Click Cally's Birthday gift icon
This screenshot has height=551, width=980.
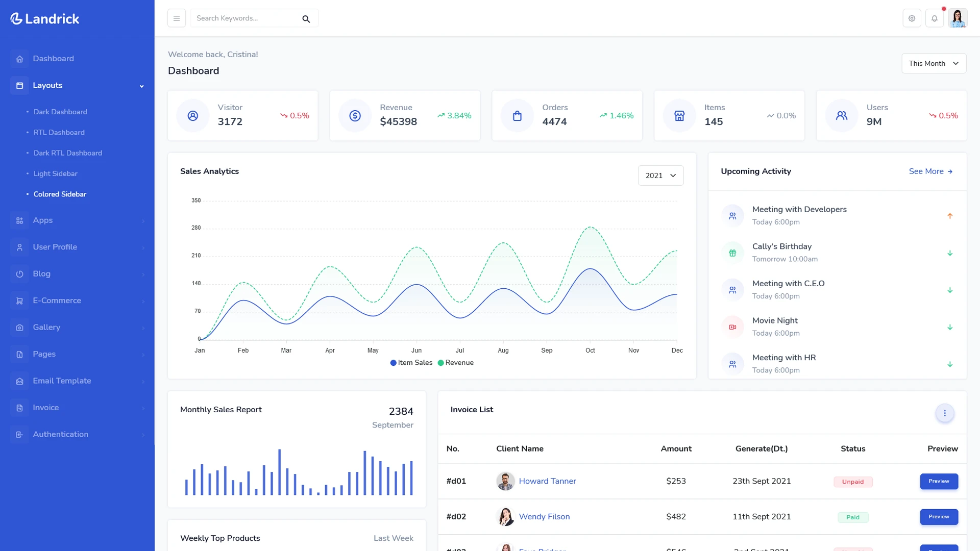click(x=732, y=253)
